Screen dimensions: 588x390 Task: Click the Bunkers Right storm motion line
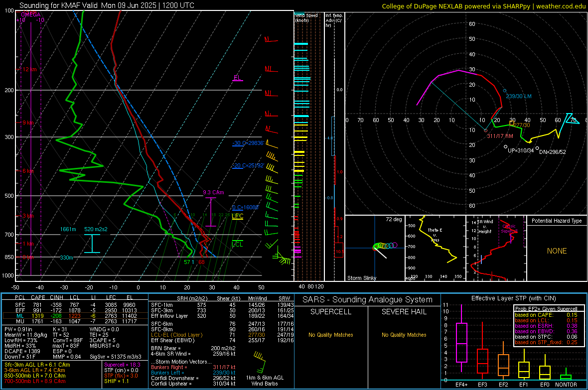pos(193,367)
